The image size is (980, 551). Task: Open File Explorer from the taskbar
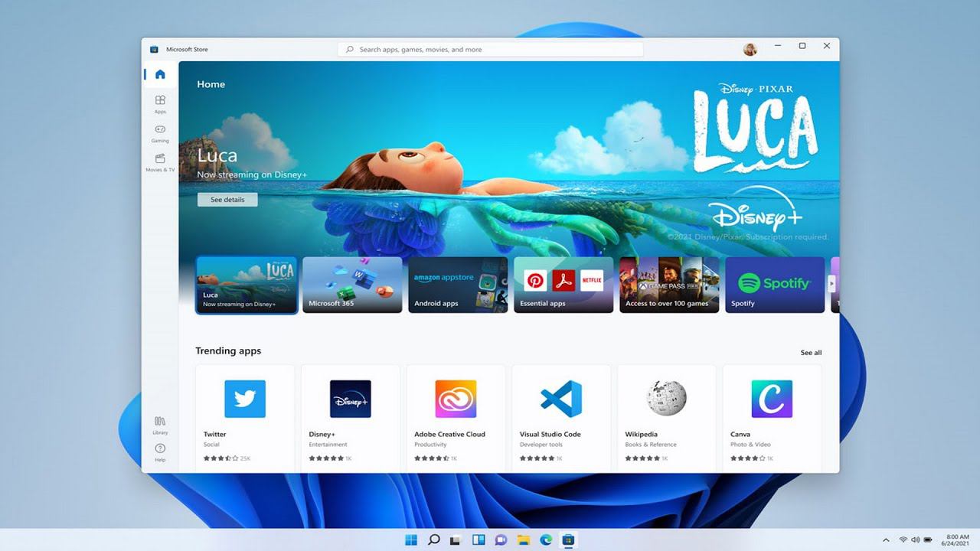[x=523, y=540]
